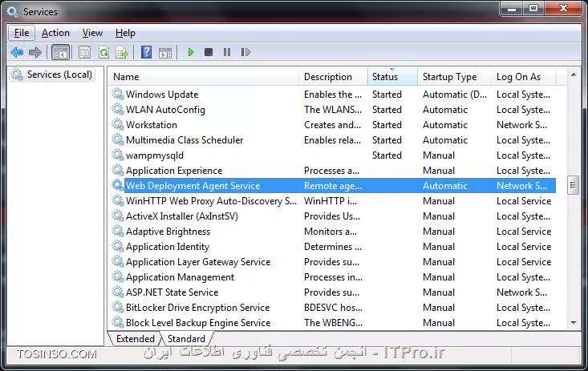
Task: Minimize the Services window
Action: (x=512, y=9)
